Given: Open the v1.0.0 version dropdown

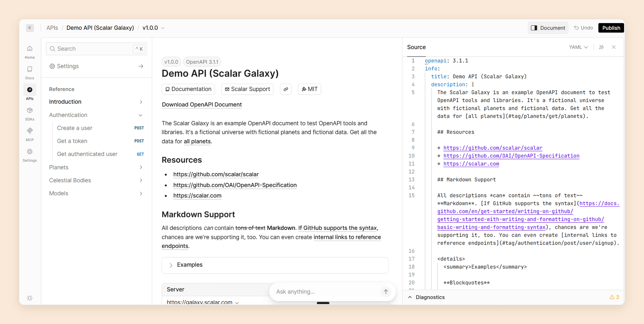Looking at the screenshot, I should [x=154, y=28].
